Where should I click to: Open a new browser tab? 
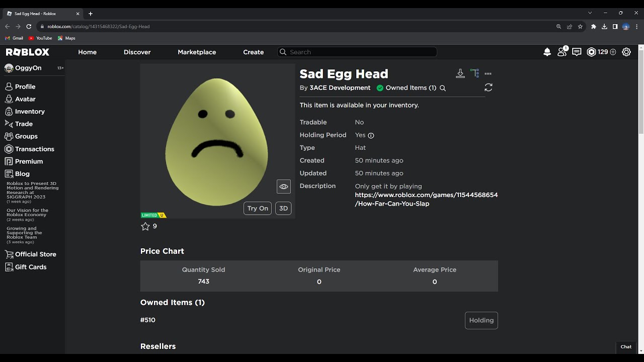coord(91,14)
